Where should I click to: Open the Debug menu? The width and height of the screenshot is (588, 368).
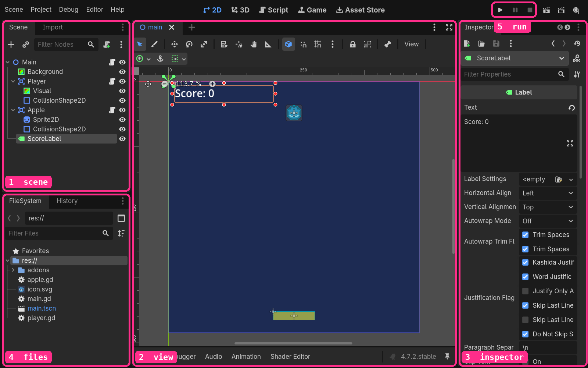[68, 10]
